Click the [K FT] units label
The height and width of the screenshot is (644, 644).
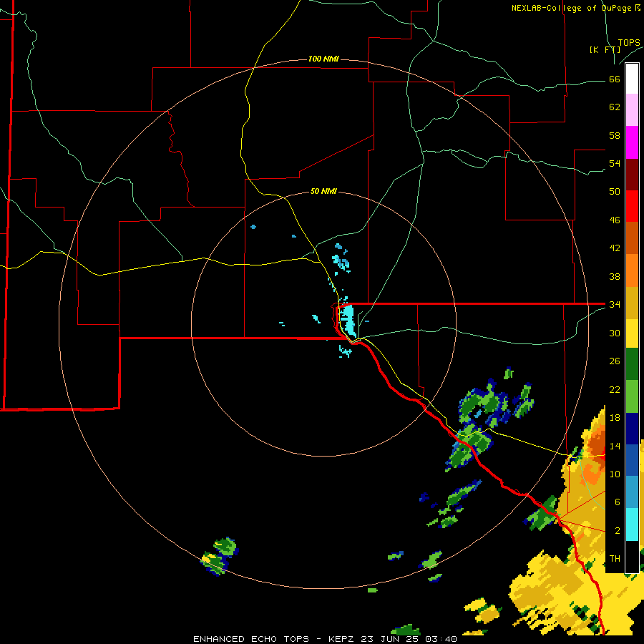605,49
